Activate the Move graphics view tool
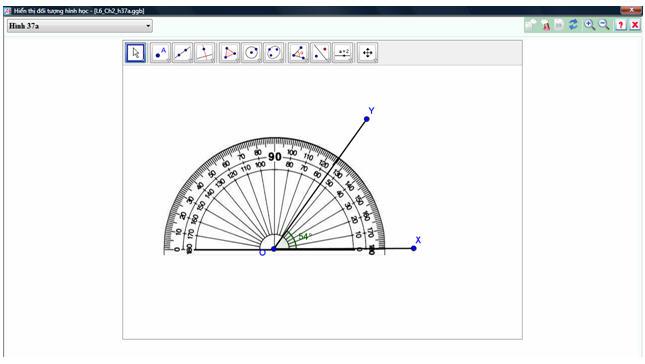This screenshot has height=364, width=645. click(367, 53)
